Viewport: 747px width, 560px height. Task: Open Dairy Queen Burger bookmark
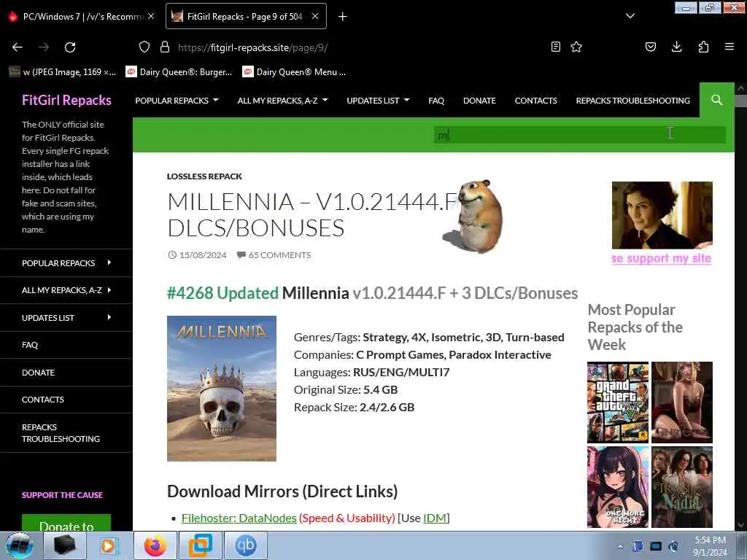coord(179,72)
